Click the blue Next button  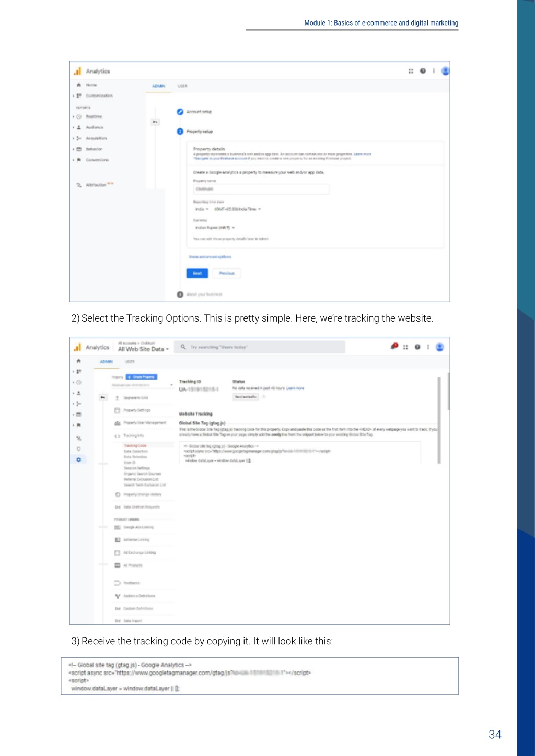[197, 273]
